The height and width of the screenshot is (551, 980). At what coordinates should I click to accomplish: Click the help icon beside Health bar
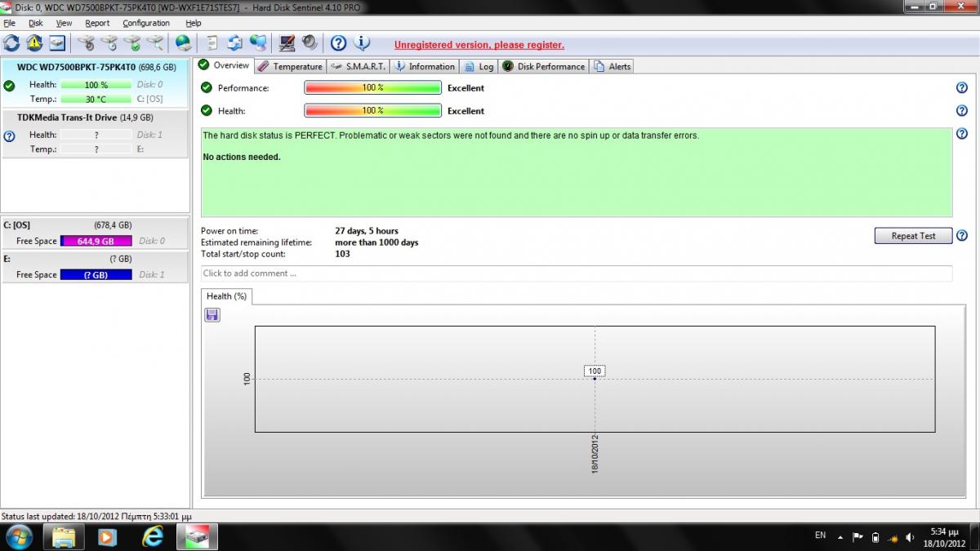[x=961, y=110]
